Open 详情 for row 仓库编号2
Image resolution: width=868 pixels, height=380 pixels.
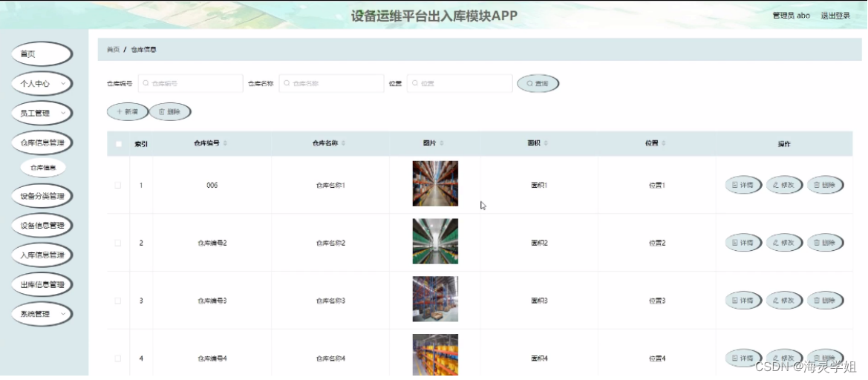743,243
